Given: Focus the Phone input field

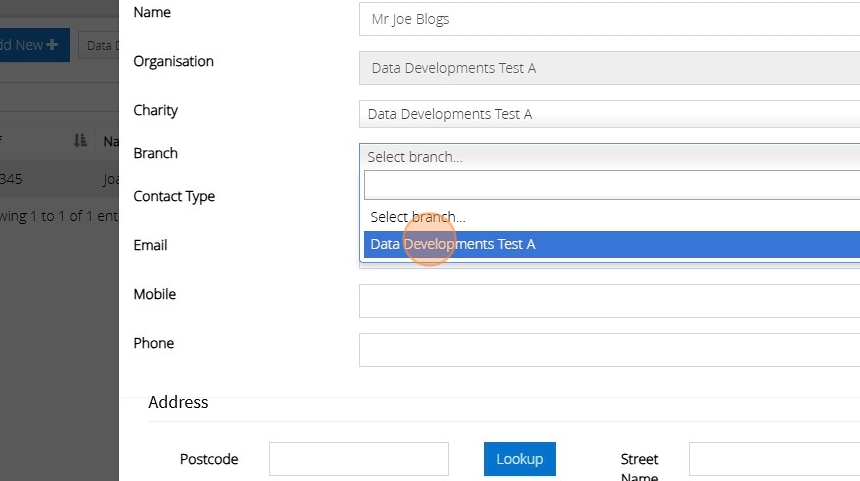Looking at the screenshot, I should tap(608, 349).
